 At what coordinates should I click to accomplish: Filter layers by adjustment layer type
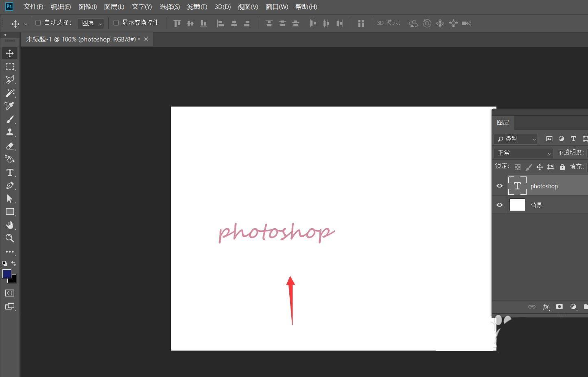coord(562,139)
